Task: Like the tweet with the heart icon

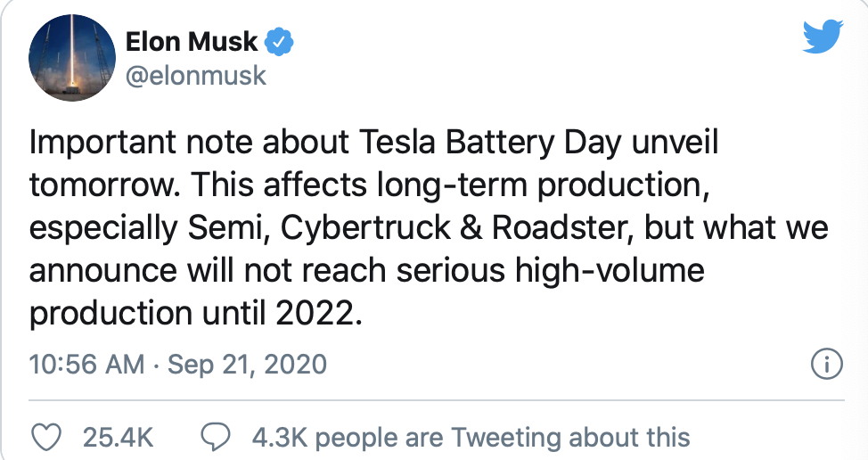Action: [x=45, y=438]
